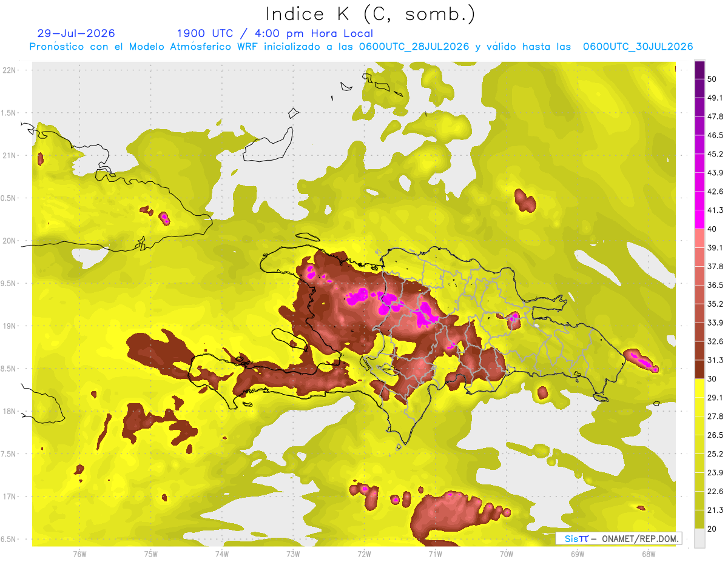
Task: Click the longitude label "69W"
Action: [578, 554]
